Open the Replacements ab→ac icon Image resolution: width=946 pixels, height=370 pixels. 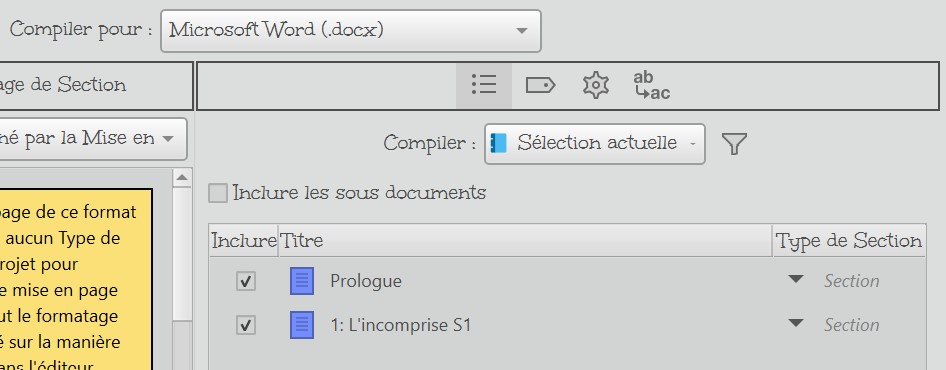pos(652,85)
